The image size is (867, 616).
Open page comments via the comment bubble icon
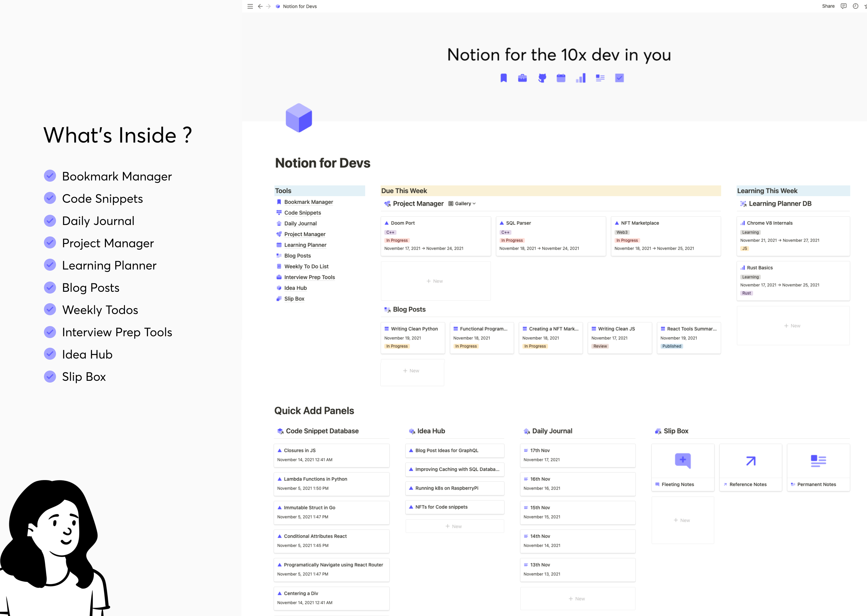click(x=844, y=6)
